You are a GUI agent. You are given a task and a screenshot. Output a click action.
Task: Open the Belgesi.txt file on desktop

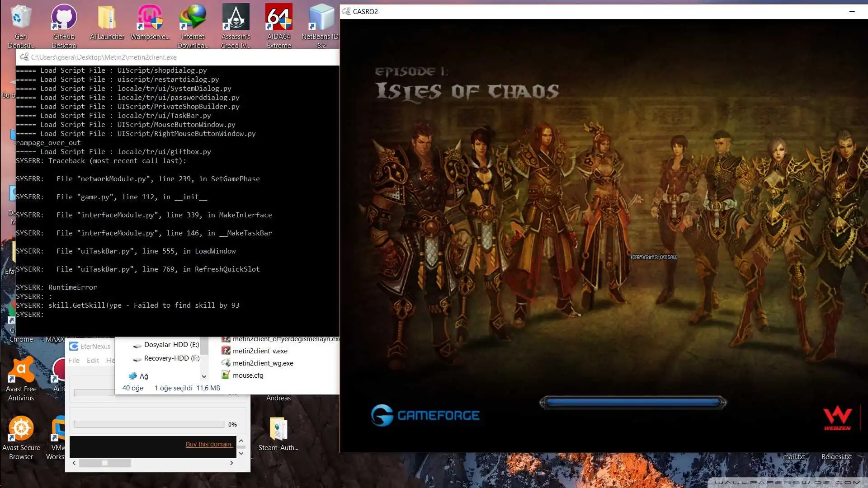pyautogui.click(x=836, y=456)
